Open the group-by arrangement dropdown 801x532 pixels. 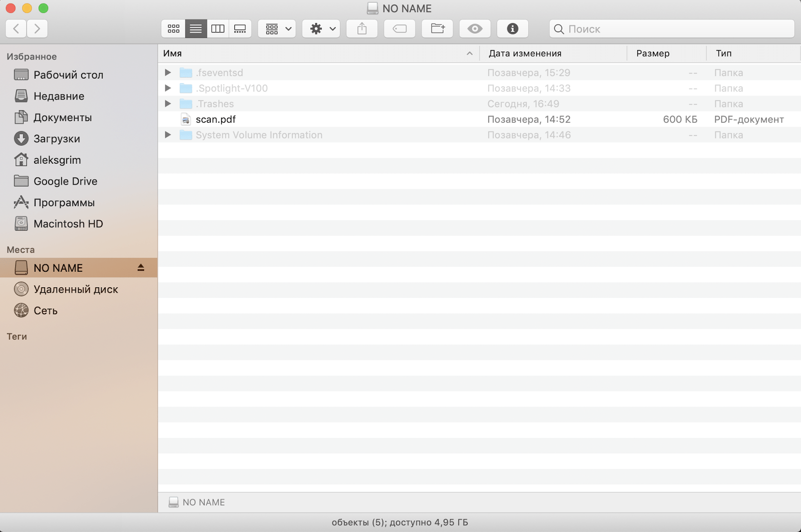277,29
